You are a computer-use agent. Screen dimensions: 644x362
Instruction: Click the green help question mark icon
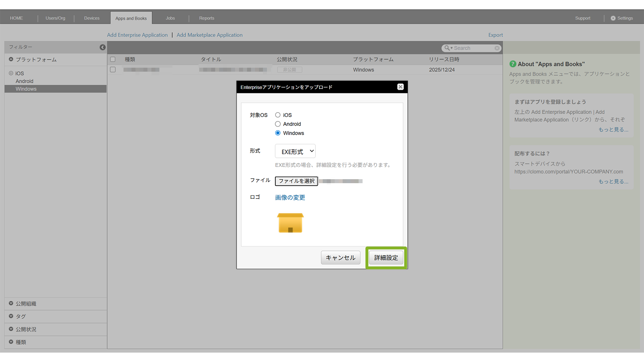(x=513, y=64)
